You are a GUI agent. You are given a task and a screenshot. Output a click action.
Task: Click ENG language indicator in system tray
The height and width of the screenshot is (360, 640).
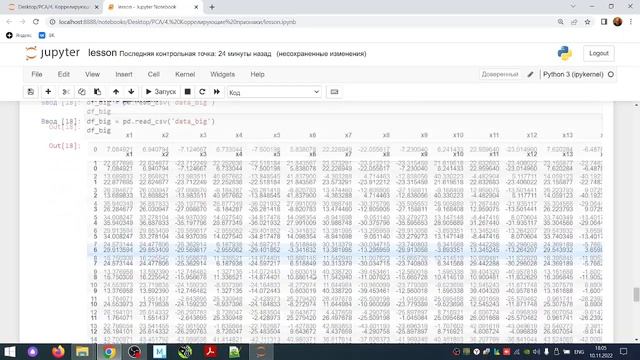pos(579,352)
